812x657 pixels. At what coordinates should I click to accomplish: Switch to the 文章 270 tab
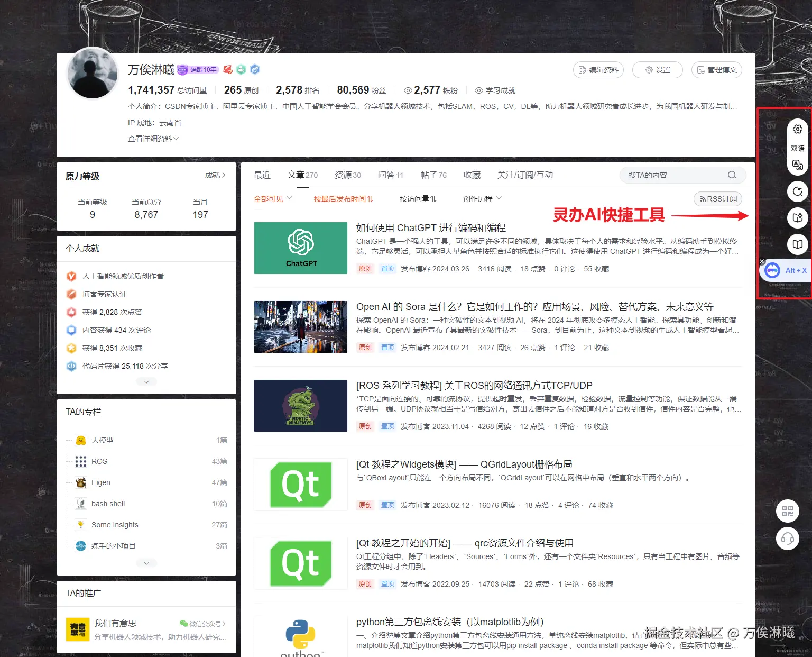(x=302, y=175)
